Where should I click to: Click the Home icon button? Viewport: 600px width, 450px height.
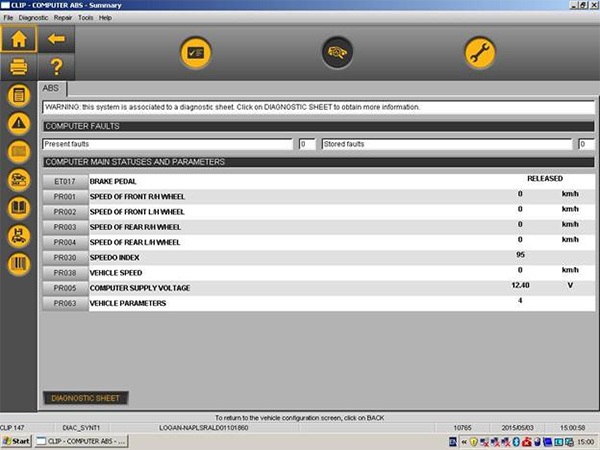coord(18,39)
